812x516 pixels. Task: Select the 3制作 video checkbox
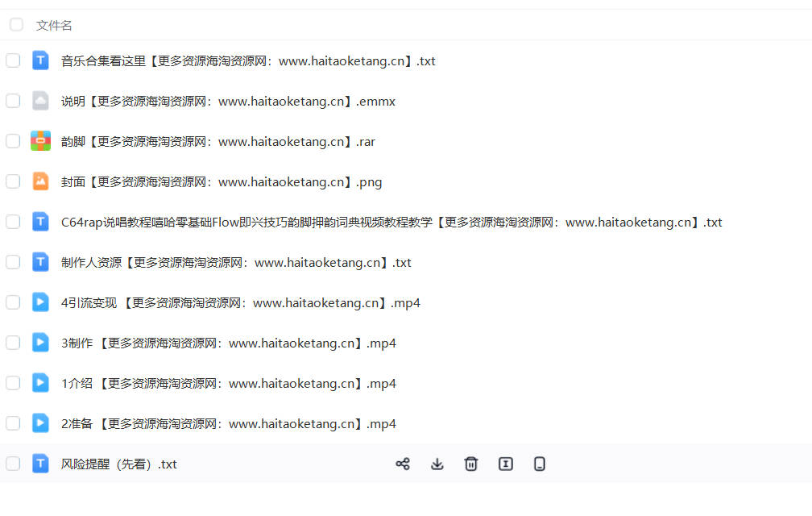coord(13,343)
